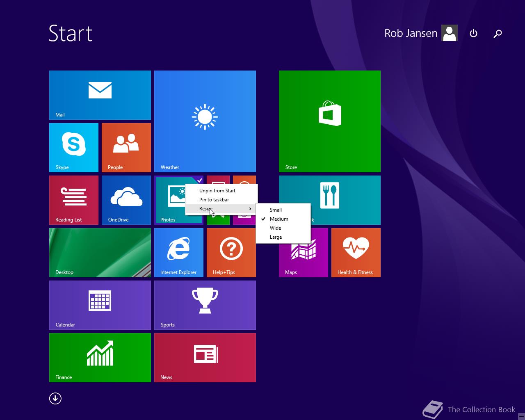Click the Rob Jansen account picture
Viewport: 525px width, 420px height.
[x=450, y=33]
